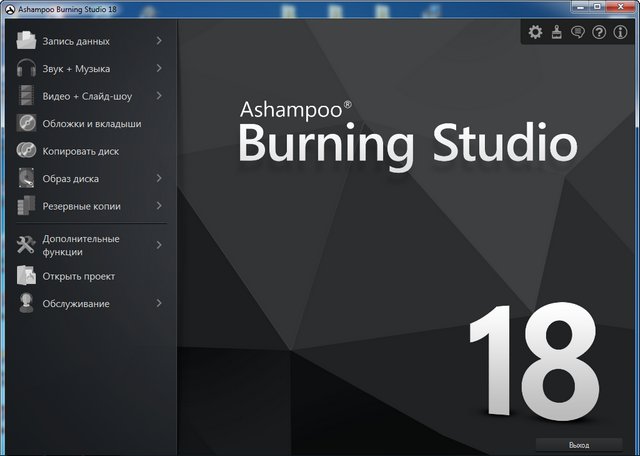The width and height of the screenshot is (640, 456).
Task: Open help with the question mark icon
Action: tap(599, 32)
